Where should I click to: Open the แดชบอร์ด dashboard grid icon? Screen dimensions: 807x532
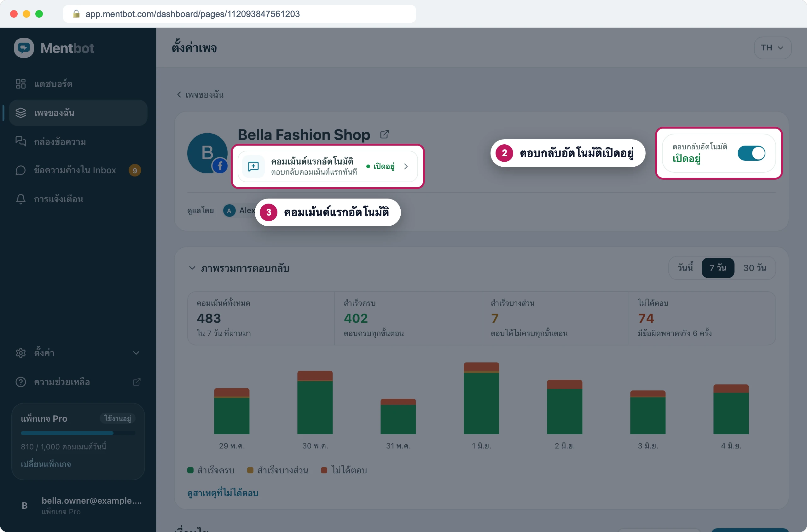click(x=21, y=84)
